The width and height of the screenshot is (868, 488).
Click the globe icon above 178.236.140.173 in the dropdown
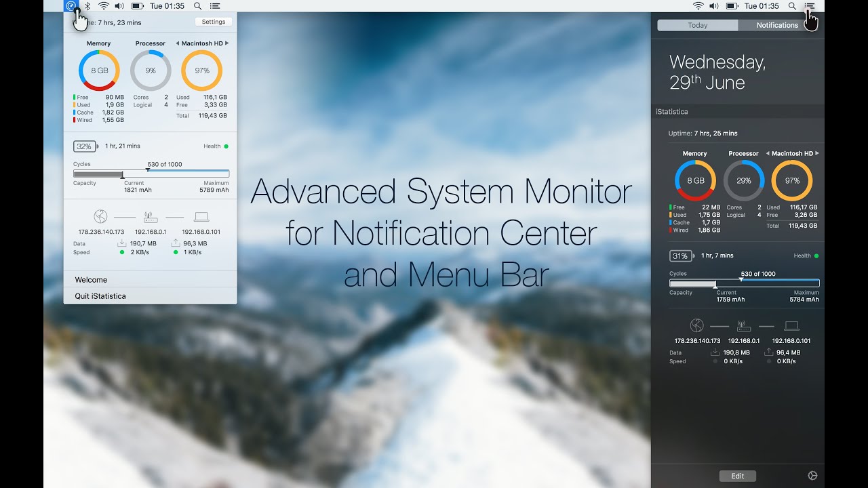pos(101,217)
